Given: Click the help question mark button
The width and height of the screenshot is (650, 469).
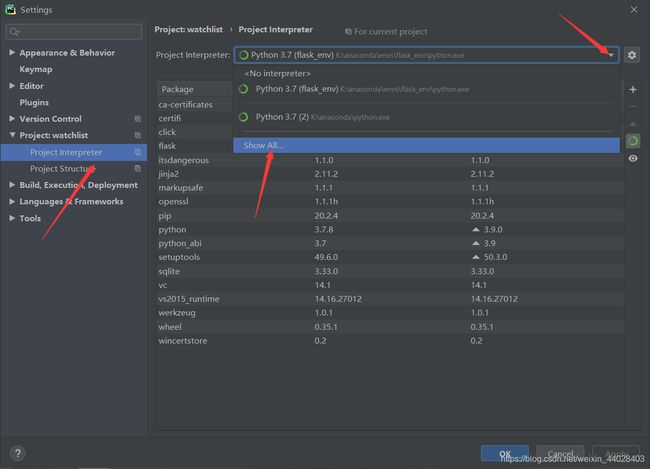Looking at the screenshot, I should [17, 453].
